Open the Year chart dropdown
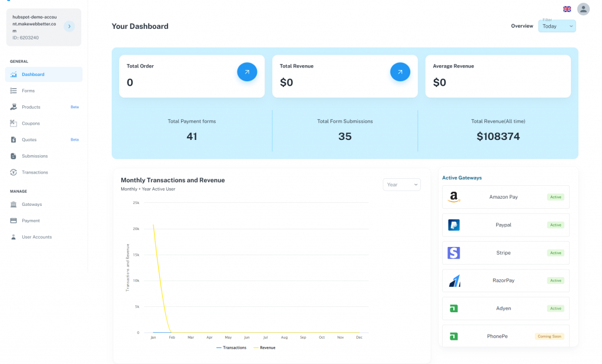The width and height of the screenshot is (602, 364). click(402, 185)
